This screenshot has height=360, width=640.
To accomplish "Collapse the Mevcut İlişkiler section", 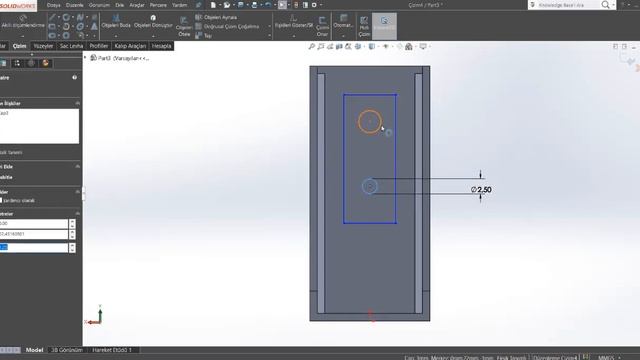I will pos(78,104).
